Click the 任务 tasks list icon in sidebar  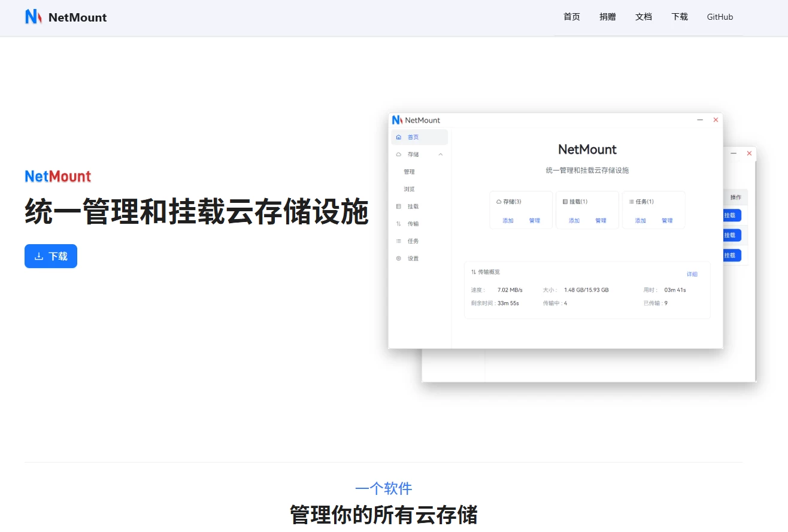click(399, 241)
